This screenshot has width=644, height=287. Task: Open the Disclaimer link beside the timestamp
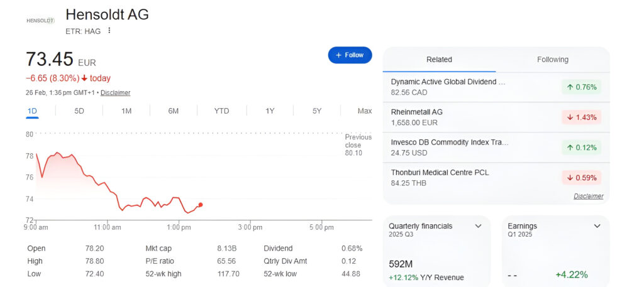(115, 93)
